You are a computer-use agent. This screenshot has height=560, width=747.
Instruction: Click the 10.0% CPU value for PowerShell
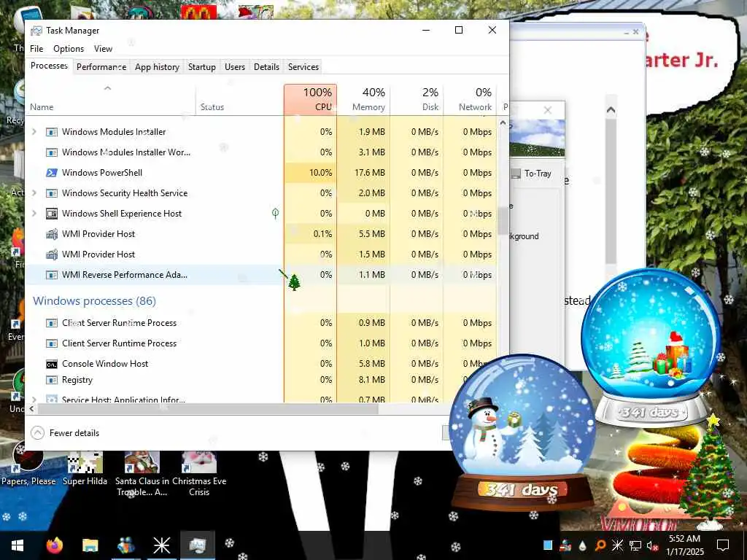(321, 173)
